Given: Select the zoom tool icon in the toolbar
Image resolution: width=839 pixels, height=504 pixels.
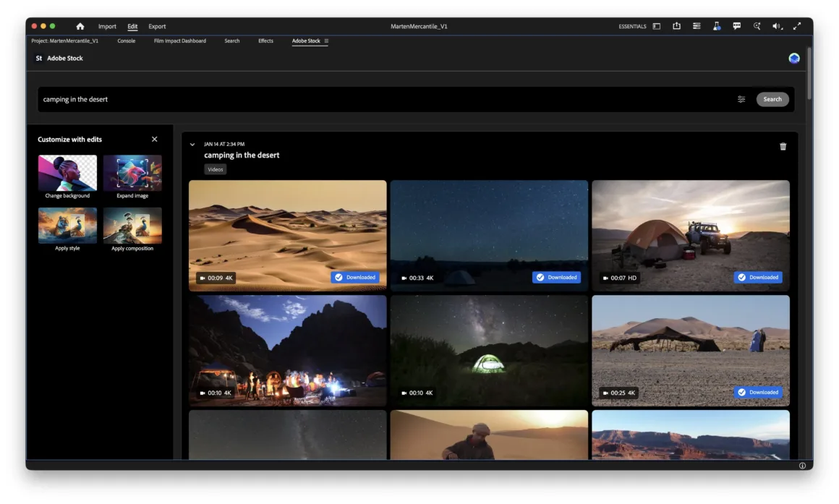Looking at the screenshot, I should [757, 26].
